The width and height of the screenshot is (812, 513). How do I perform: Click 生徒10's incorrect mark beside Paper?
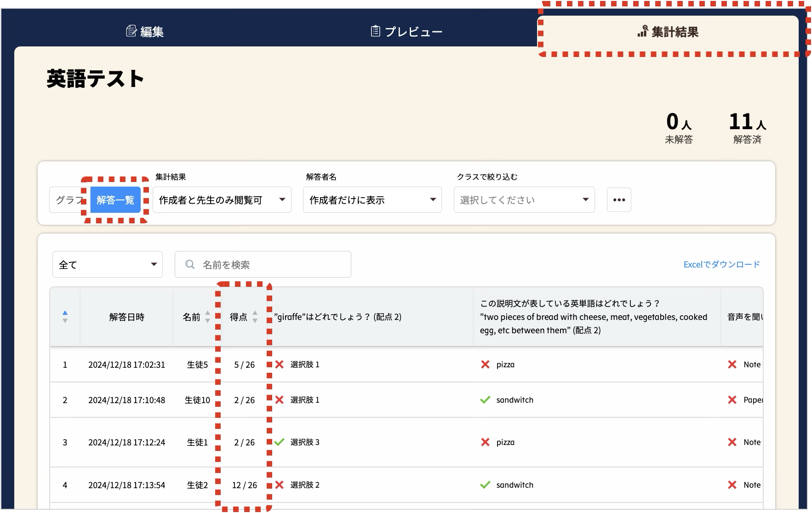click(732, 400)
